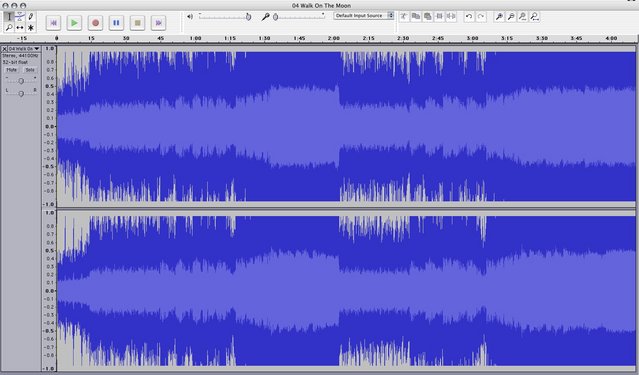This screenshot has width=639, height=375.
Task: Select the Selection (I-beam) tool
Action: click(9, 17)
